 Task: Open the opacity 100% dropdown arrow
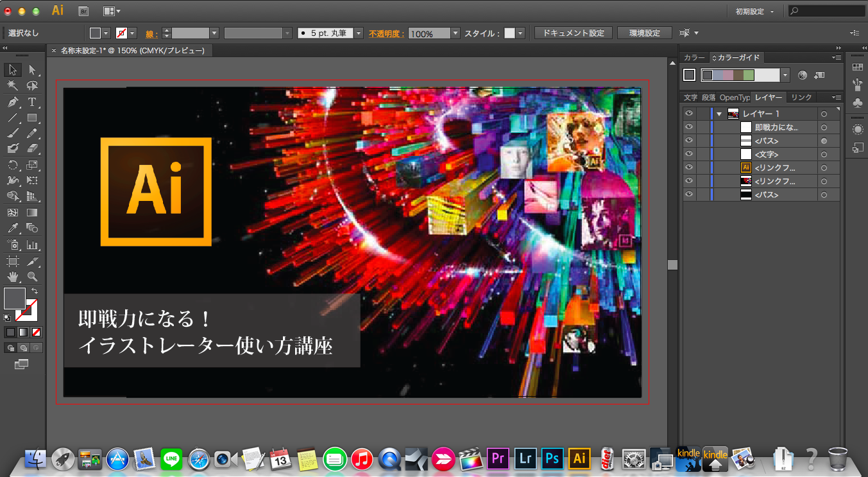pos(455,33)
